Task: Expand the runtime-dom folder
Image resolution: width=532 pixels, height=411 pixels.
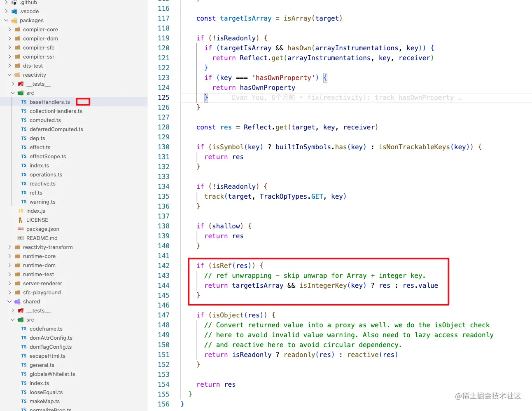Action: click(10, 265)
